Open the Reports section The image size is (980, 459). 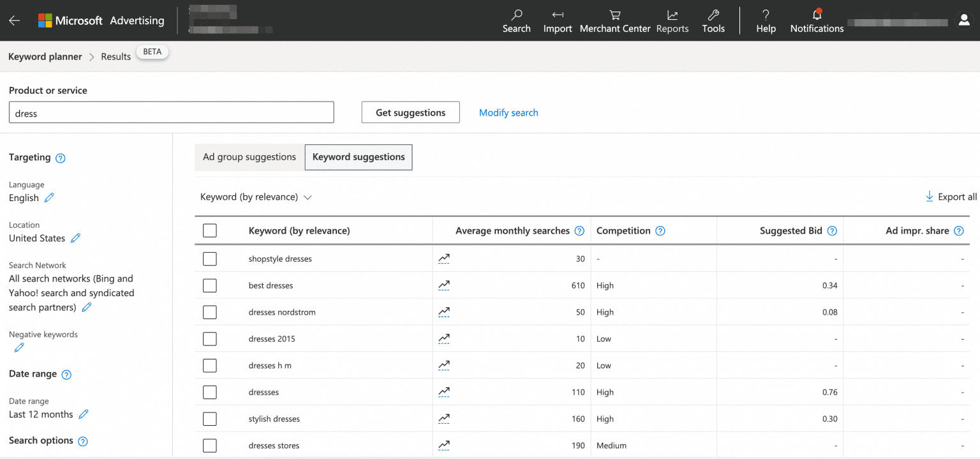(672, 20)
